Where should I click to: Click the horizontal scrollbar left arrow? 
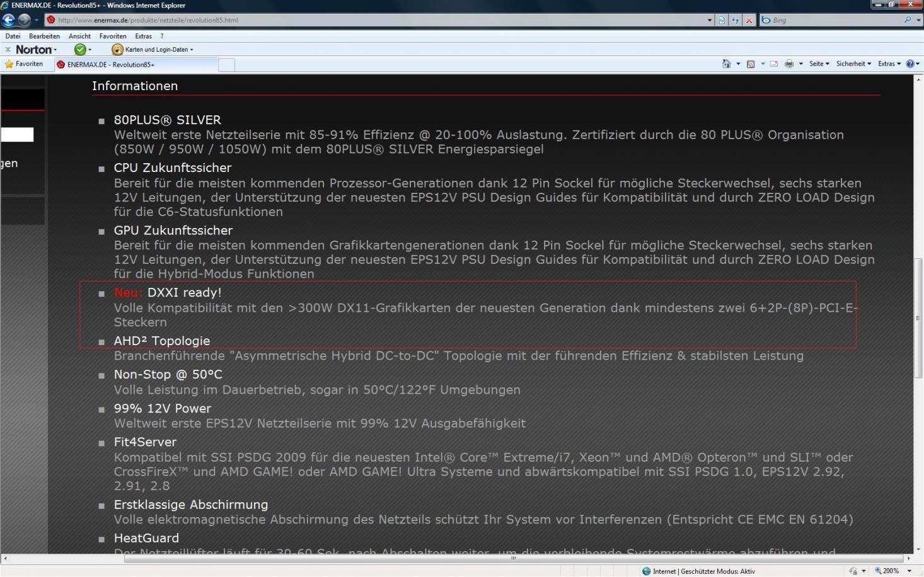pyautogui.click(x=5, y=558)
